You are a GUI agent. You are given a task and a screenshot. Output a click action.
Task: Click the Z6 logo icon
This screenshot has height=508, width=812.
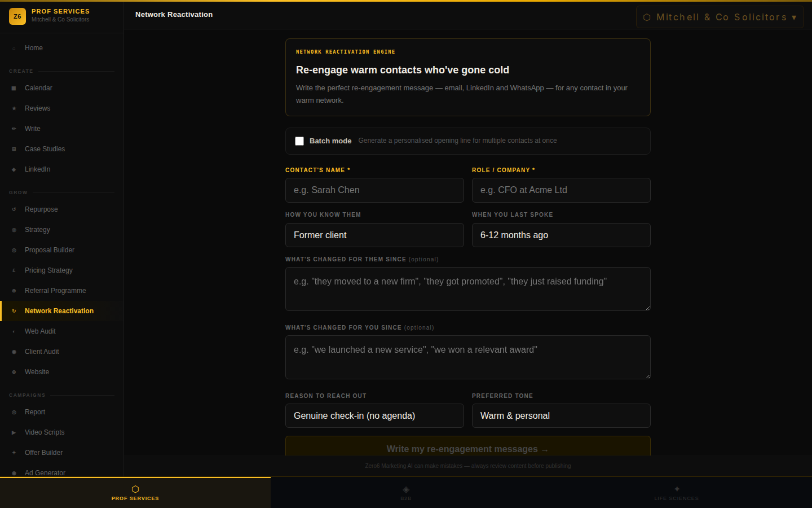click(17, 16)
